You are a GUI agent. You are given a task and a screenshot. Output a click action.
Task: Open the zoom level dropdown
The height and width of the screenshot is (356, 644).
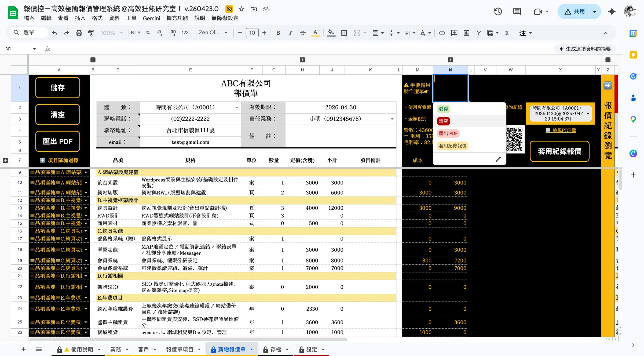click(x=112, y=33)
